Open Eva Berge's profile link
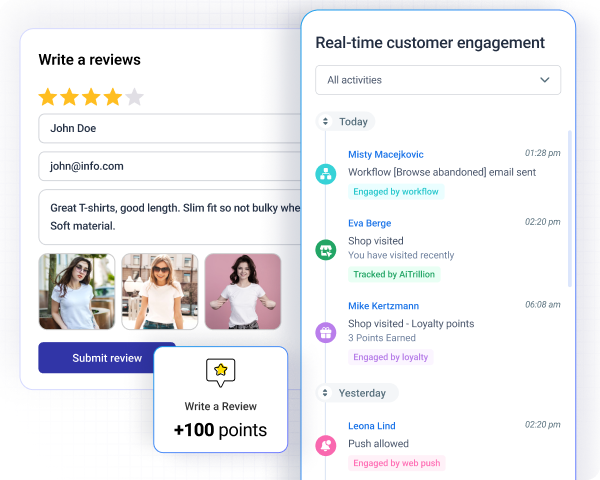 pos(370,223)
